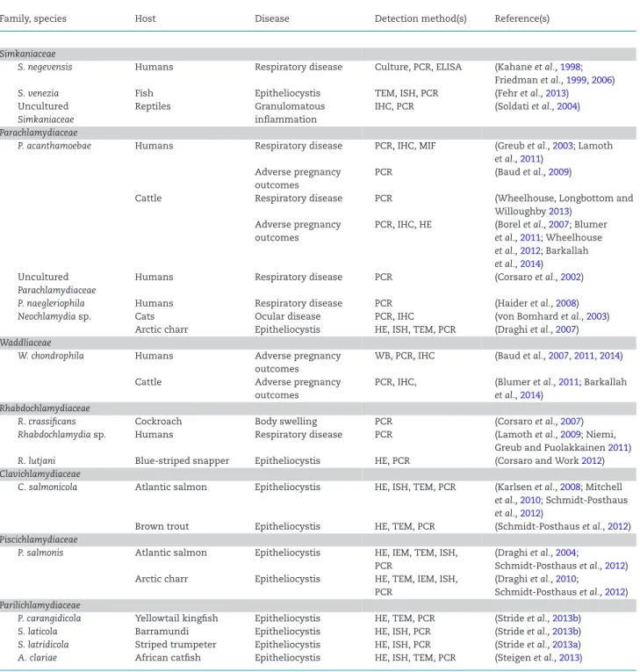Open the 1999 Friedman et al. reference link
640x672 pixels.
(x=576, y=80)
